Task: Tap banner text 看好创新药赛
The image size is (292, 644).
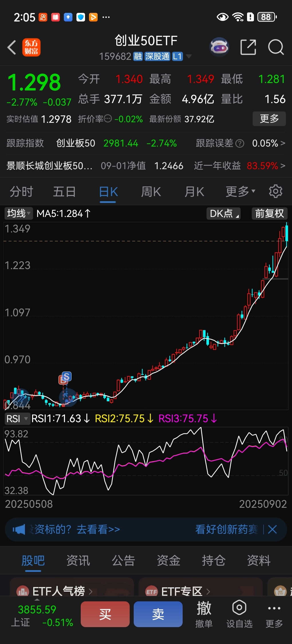Action: [x=226, y=530]
